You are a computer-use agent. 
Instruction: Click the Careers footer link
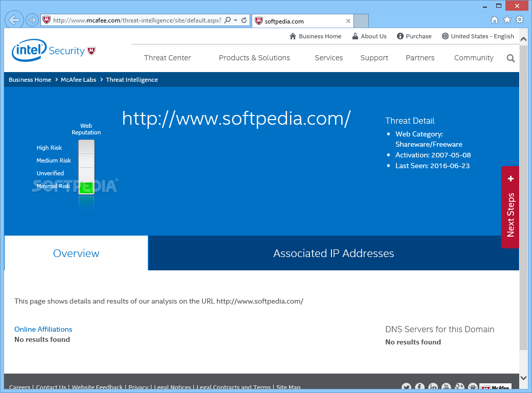pyautogui.click(x=19, y=387)
